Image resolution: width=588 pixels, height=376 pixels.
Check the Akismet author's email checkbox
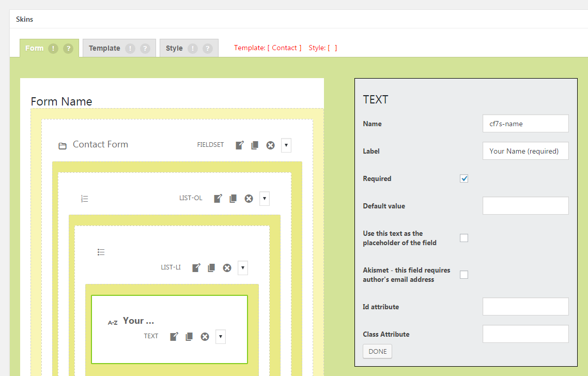[464, 275]
